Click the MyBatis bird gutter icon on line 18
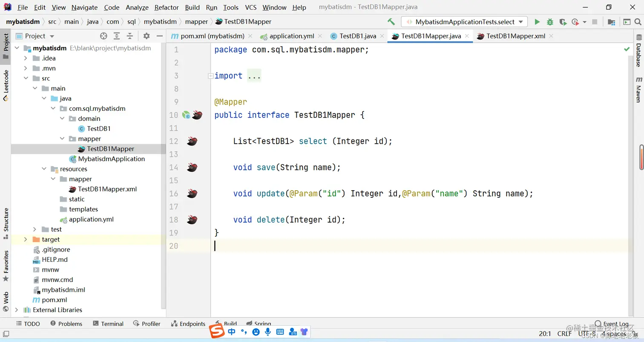644x342 pixels. [192, 220]
